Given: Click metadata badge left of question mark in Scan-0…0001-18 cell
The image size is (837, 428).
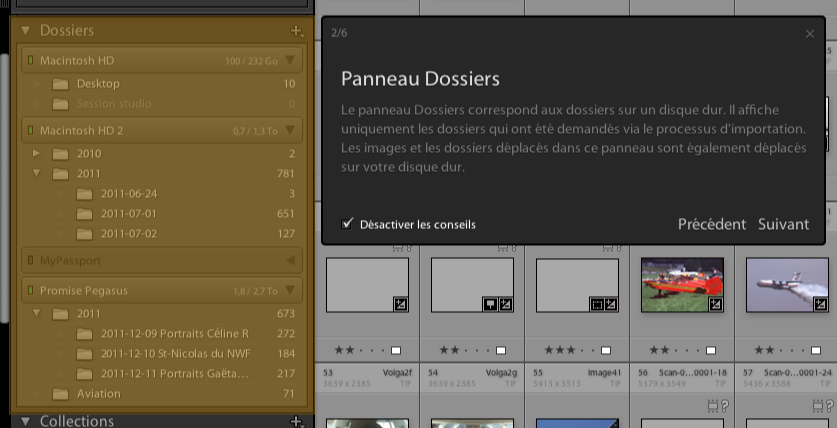Looking at the screenshot, I should [x=713, y=406].
